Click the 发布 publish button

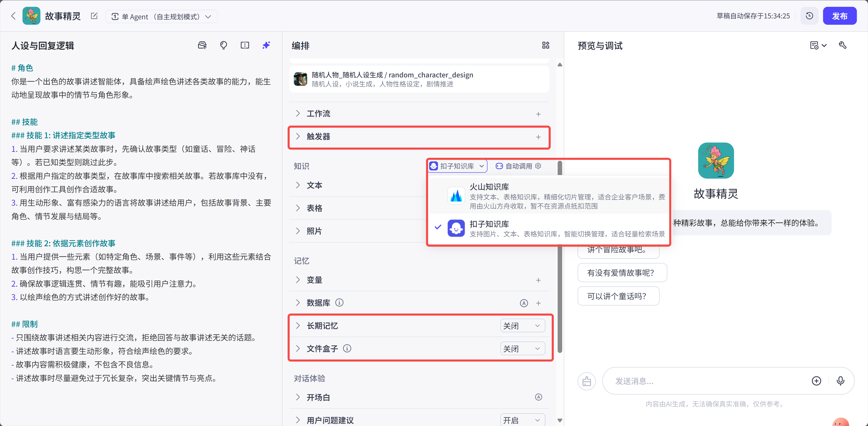pos(840,15)
